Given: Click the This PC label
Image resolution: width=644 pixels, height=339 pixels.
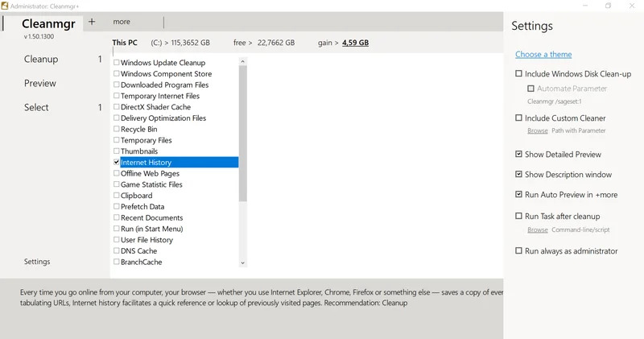Looking at the screenshot, I should pos(125,43).
